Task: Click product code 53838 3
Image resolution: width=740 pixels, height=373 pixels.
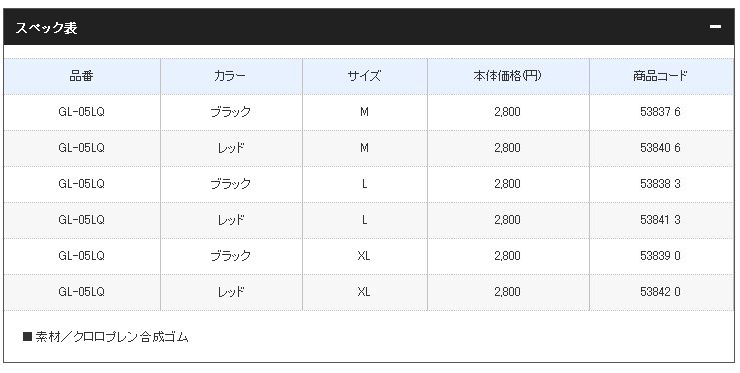Action: (660, 184)
